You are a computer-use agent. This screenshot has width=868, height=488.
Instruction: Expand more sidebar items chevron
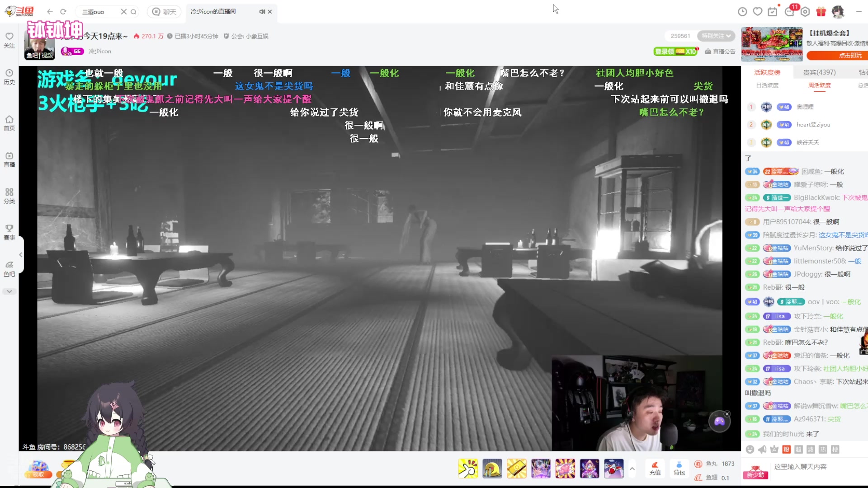(x=9, y=291)
